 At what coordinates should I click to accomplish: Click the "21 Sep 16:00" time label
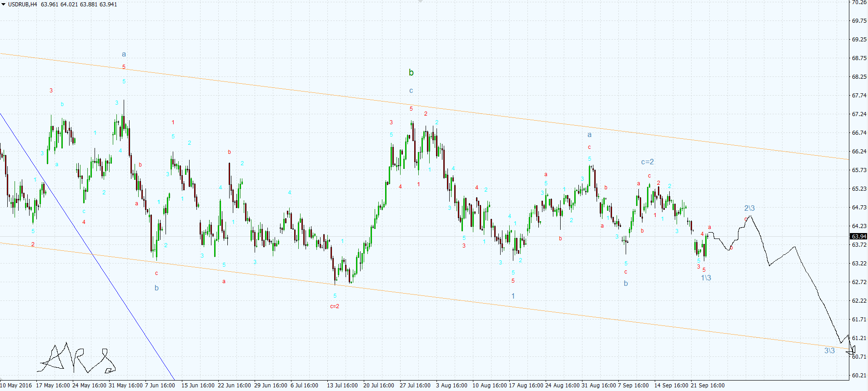[707, 385]
